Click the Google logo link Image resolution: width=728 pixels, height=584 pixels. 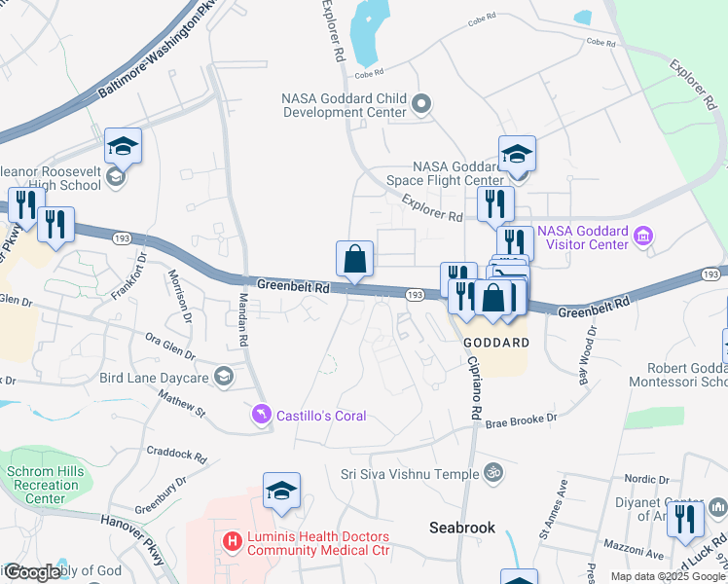pos(31,572)
